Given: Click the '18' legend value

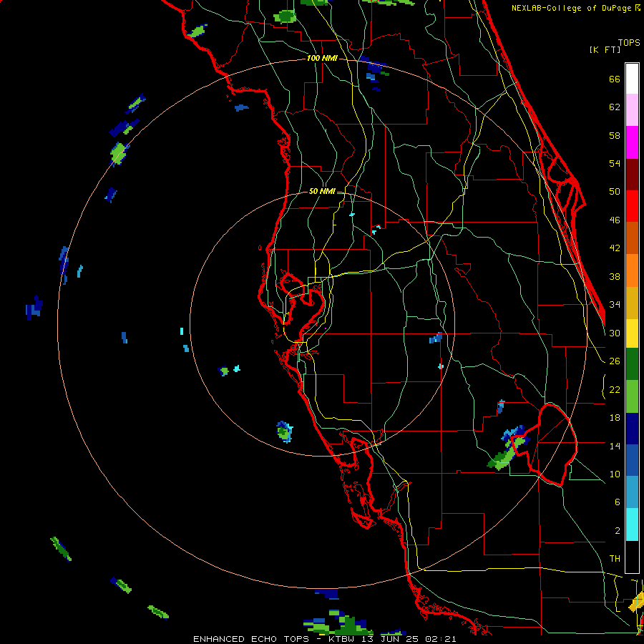Looking at the screenshot, I should click(615, 418).
